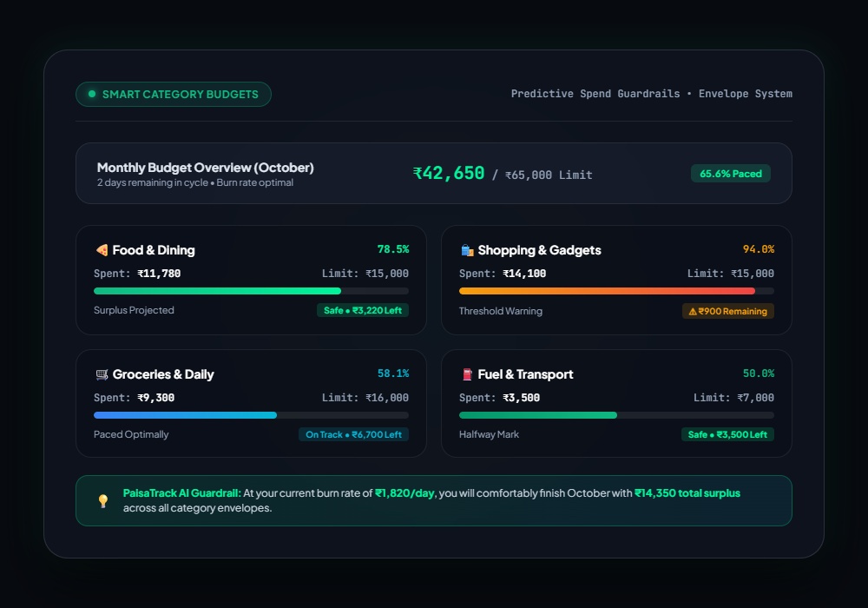Open the Food & Dining card title

154,250
